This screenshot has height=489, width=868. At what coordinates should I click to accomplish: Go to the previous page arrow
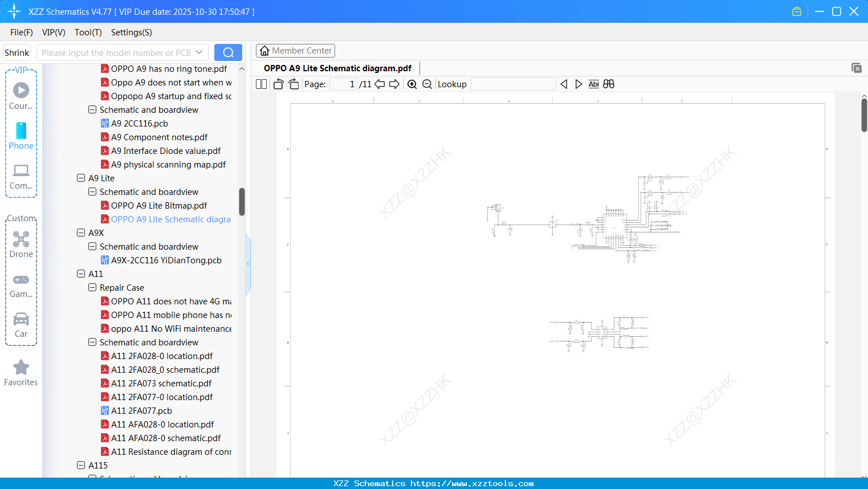[x=380, y=84]
